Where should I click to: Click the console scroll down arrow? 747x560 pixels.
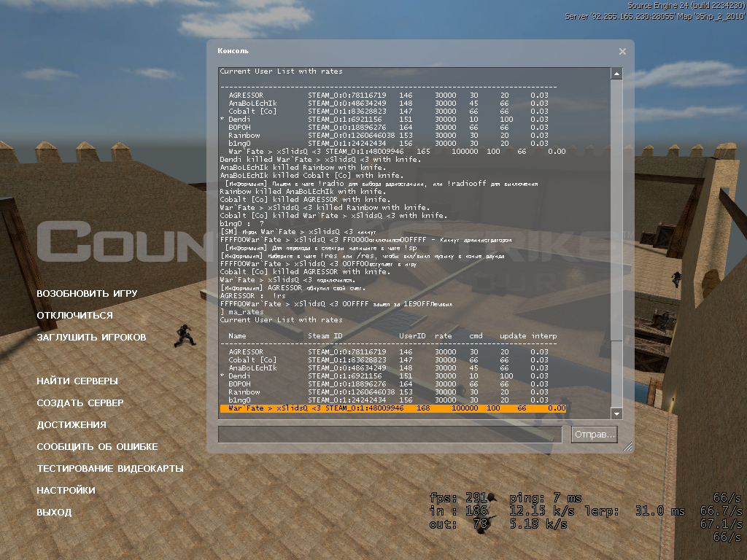616,413
